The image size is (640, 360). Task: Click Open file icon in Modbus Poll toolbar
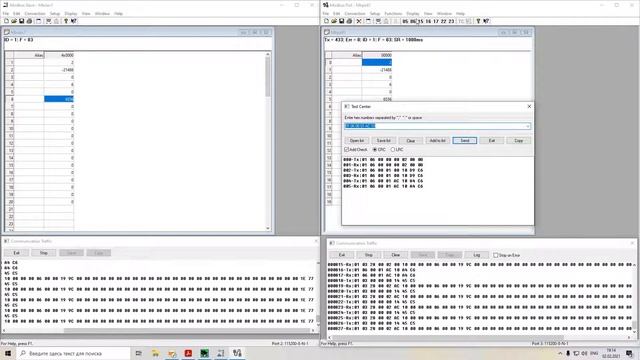[334, 21]
